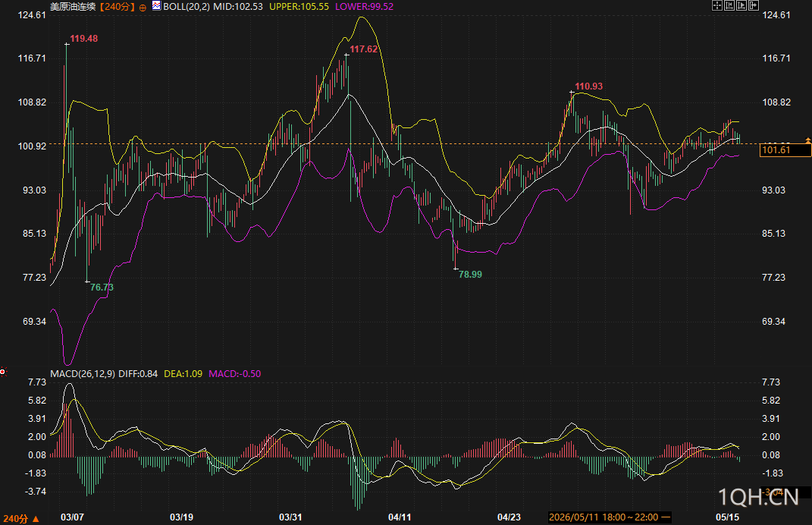Click the panel export arrow icon
Screen dimensions: 812x525
(x=754, y=6)
